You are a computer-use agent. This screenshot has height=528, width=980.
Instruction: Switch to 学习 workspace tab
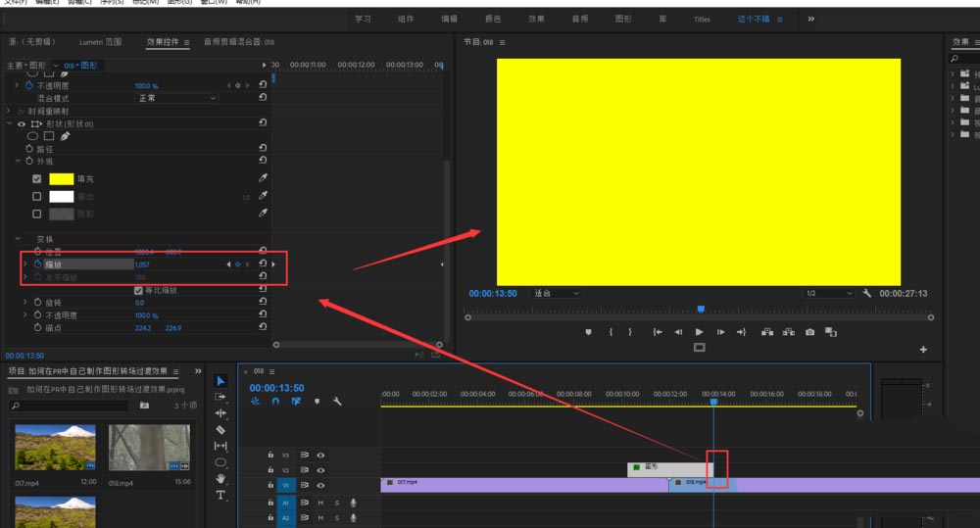click(x=363, y=19)
